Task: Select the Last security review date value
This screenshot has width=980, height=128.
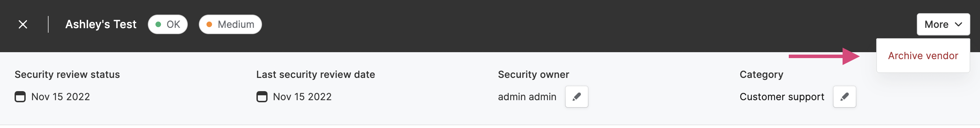Action: 302,97
